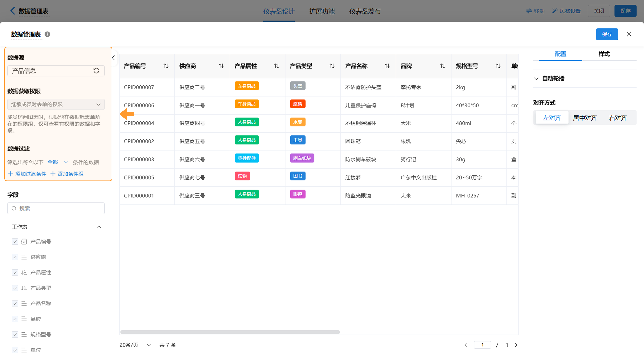Screen dimensions: 644x362
Task: Click the 车身商品 tag in CPID000007 row
Action: click(x=247, y=86)
